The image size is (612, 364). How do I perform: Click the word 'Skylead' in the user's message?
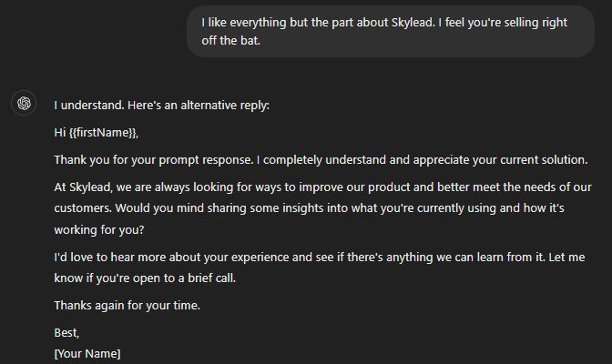pyautogui.click(x=413, y=23)
